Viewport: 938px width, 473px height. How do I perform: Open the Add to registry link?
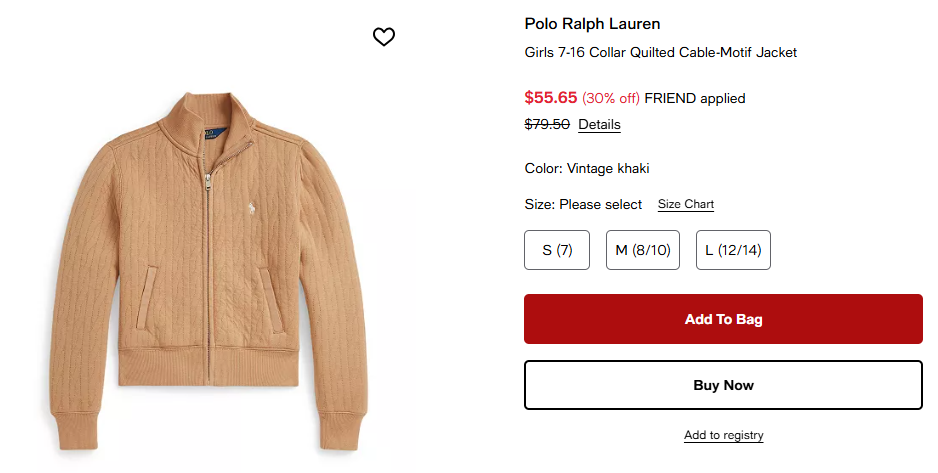click(x=723, y=435)
